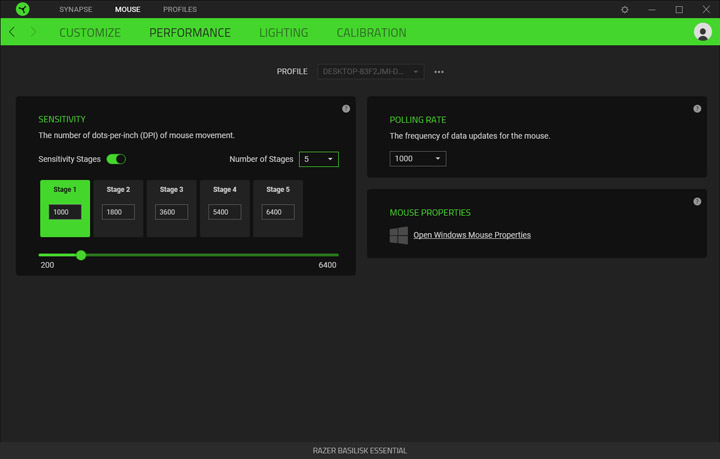This screenshot has width=720, height=459.
Task: Switch to the Synapse top tab
Action: pos(76,9)
